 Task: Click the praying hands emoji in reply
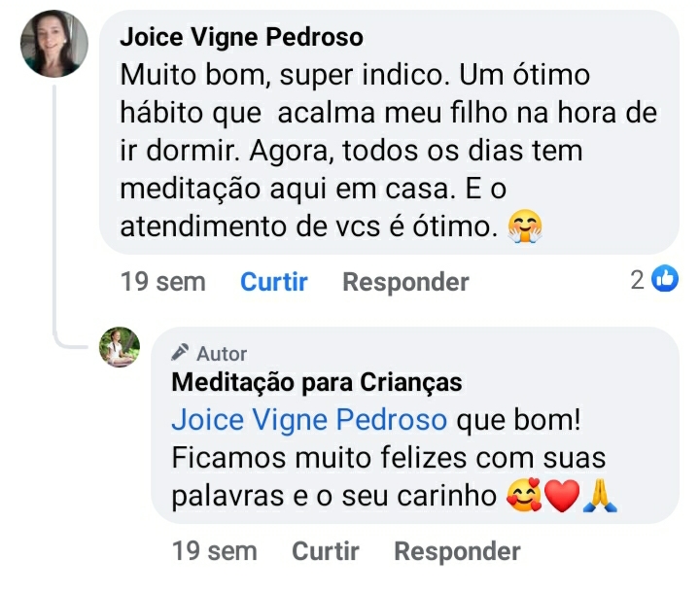[x=600, y=496]
